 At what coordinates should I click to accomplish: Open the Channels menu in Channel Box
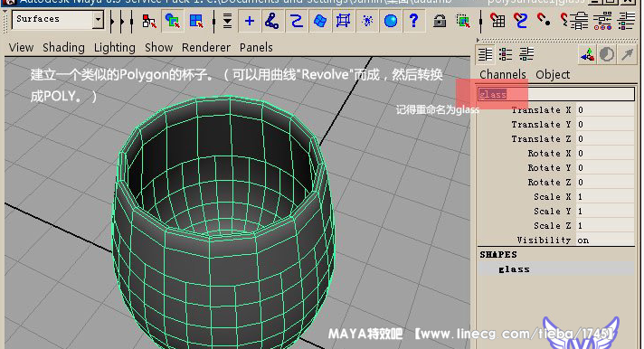(503, 75)
